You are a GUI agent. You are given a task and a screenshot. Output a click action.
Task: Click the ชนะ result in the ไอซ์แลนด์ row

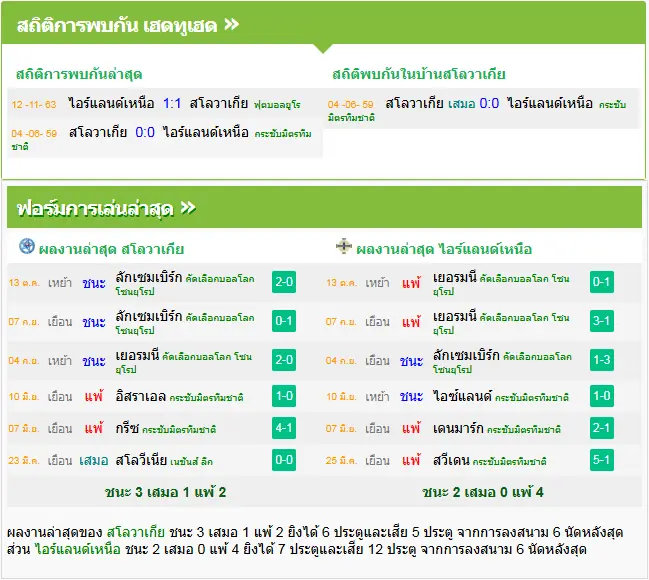click(411, 397)
